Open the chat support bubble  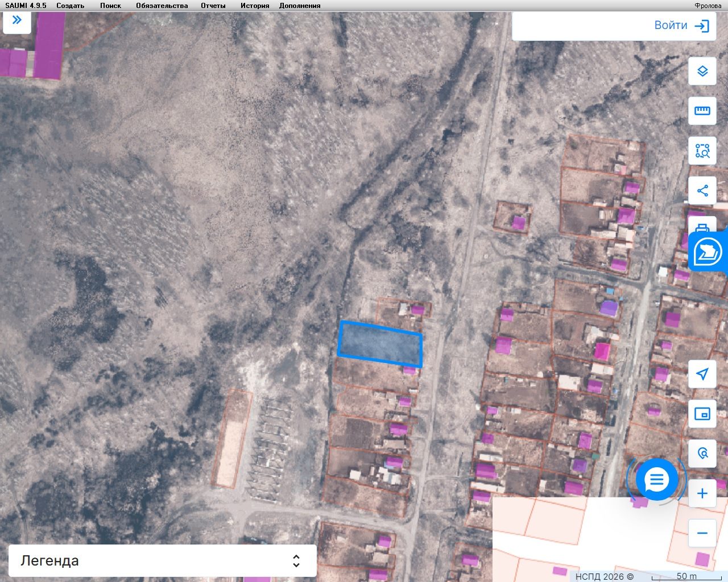[x=657, y=480]
